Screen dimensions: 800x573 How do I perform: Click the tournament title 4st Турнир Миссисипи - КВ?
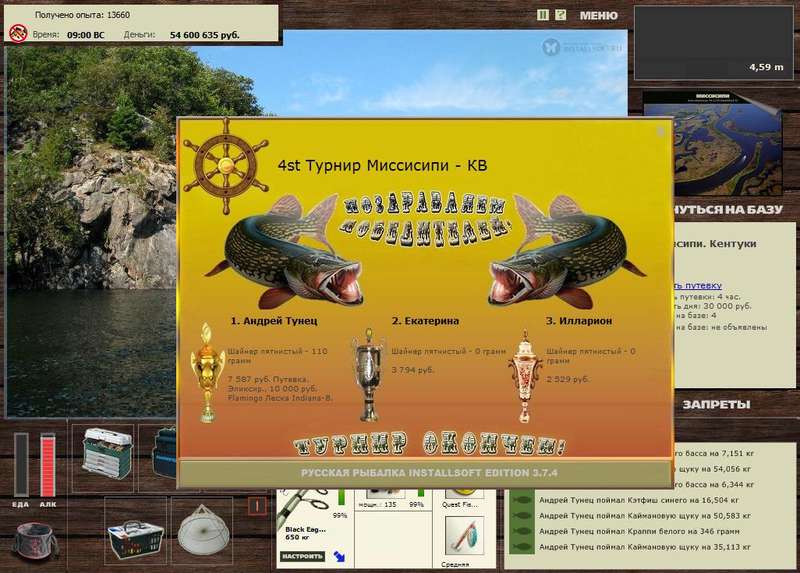coord(382,165)
